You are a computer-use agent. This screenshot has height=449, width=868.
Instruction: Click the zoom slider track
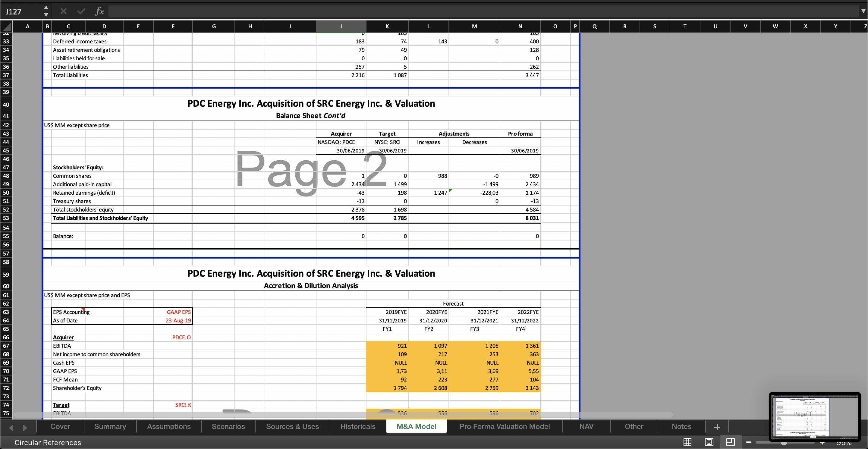pos(785,443)
